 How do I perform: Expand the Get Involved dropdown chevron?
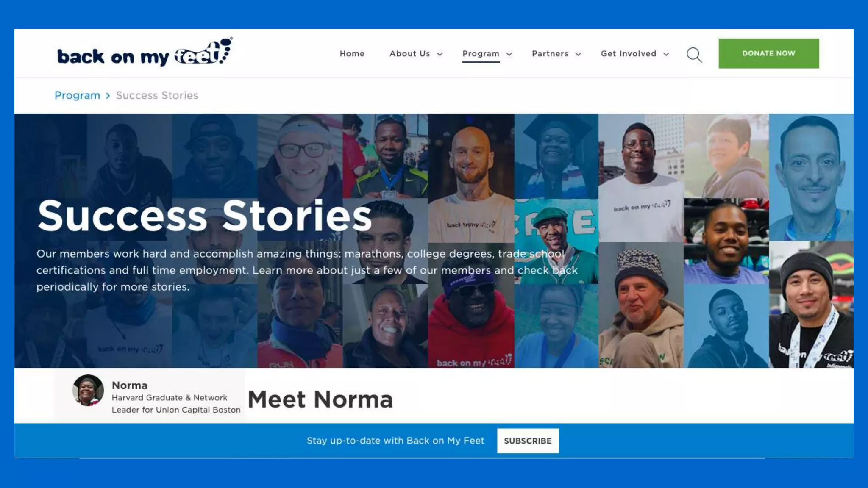point(666,54)
